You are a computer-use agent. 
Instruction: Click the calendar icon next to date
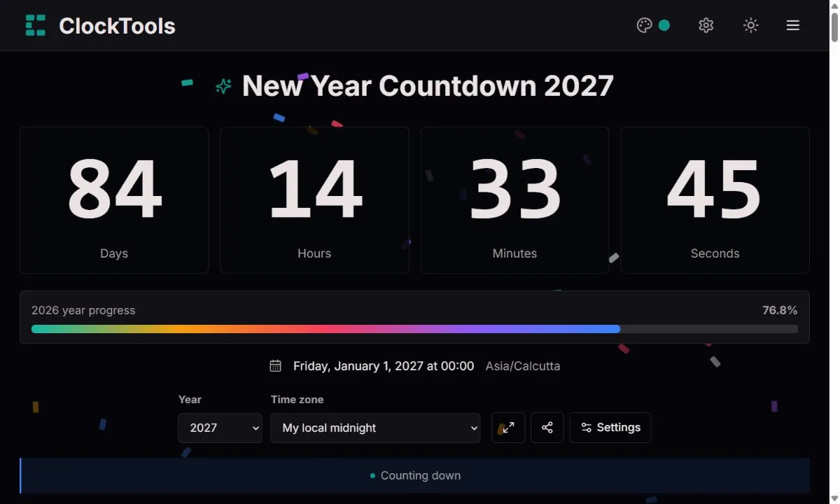tap(276, 366)
